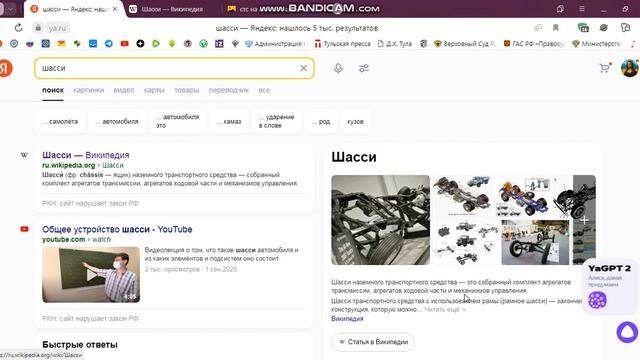Expand the Читать ещё text
The height and width of the screenshot is (360, 640).
point(445,309)
